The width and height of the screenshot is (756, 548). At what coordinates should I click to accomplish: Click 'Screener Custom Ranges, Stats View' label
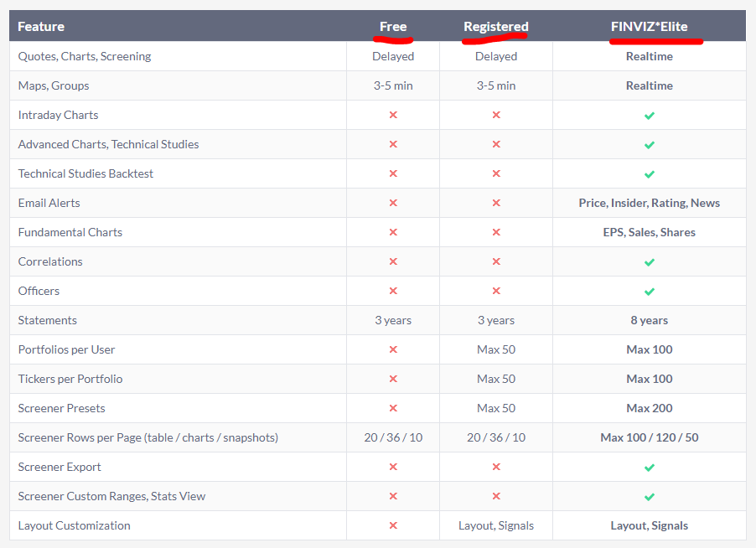pos(111,496)
